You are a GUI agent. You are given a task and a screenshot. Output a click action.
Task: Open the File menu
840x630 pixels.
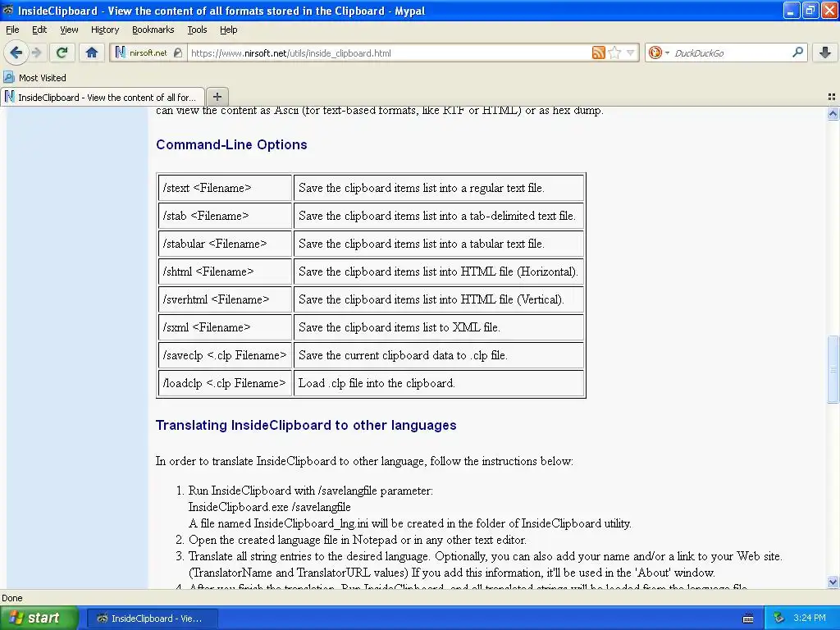pyautogui.click(x=12, y=30)
